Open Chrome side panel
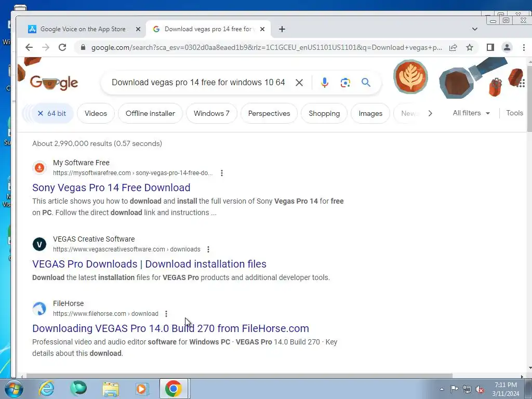 [490, 47]
